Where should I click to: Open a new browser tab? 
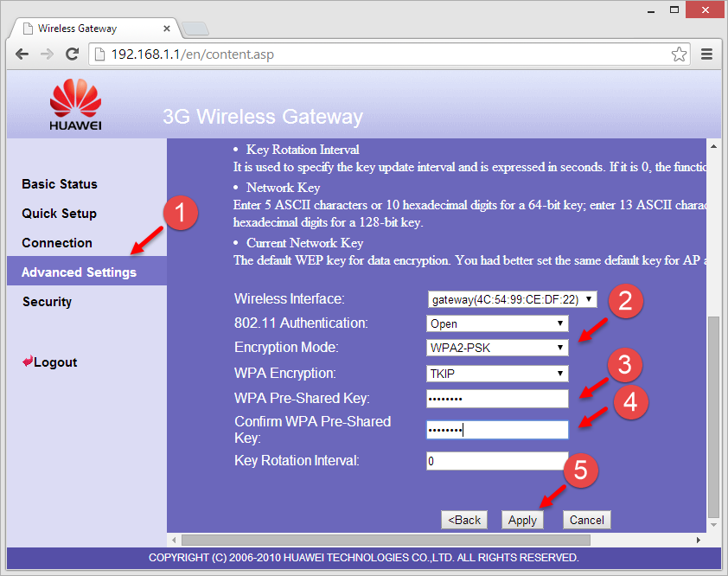point(195,29)
